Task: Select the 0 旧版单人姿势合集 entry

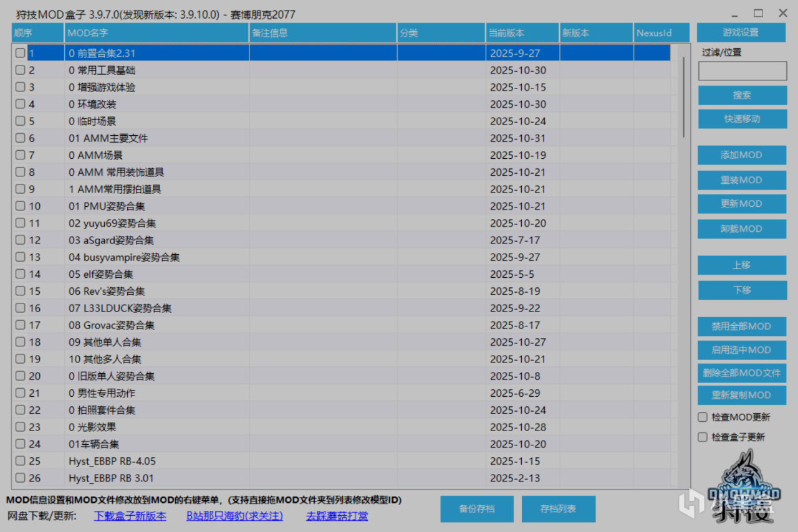Action: [x=112, y=376]
